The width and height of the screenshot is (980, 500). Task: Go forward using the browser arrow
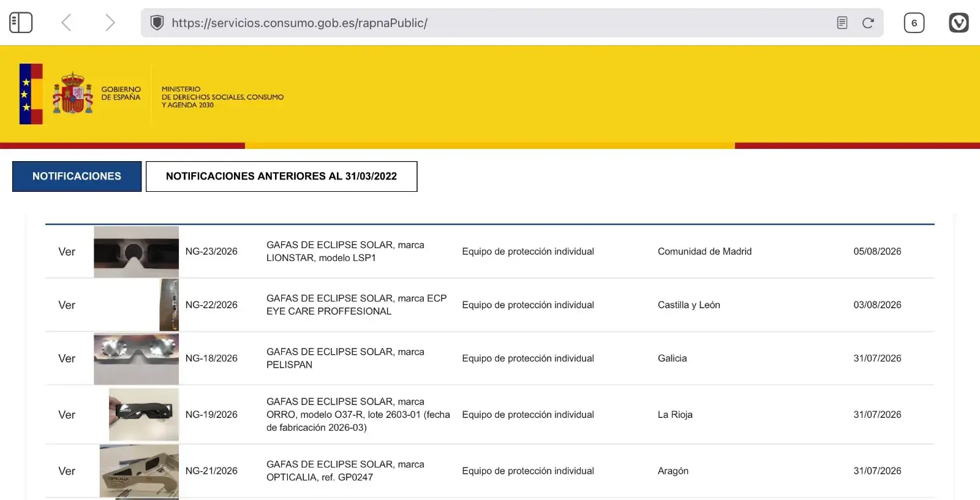click(x=110, y=23)
